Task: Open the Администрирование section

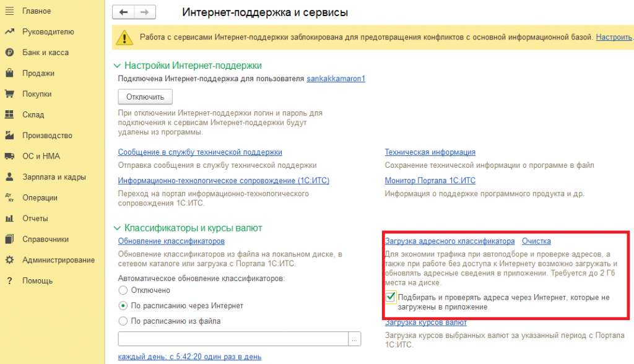Action: [59, 260]
